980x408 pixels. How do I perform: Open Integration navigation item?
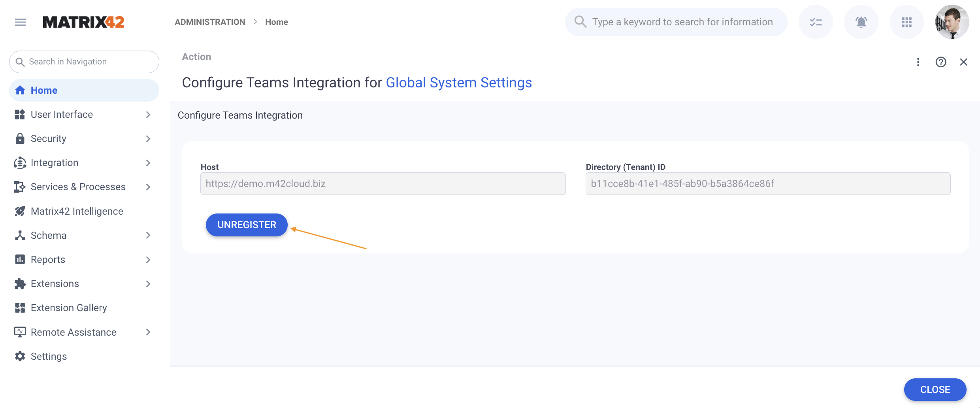84,162
